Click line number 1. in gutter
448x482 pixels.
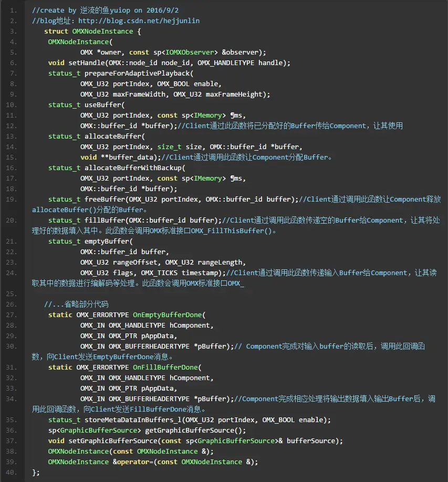[13, 11]
